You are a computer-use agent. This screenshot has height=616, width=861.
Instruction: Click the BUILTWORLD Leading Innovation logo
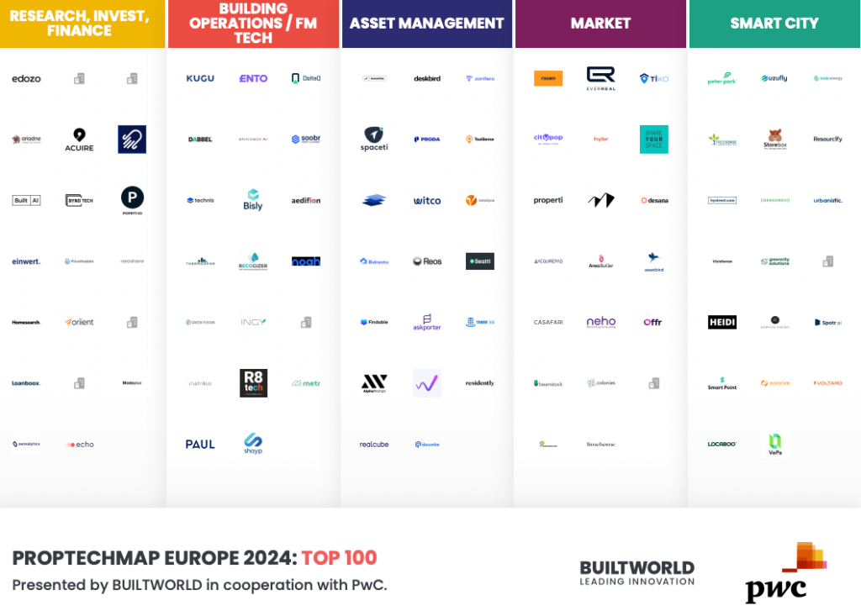pyautogui.click(x=637, y=573)
